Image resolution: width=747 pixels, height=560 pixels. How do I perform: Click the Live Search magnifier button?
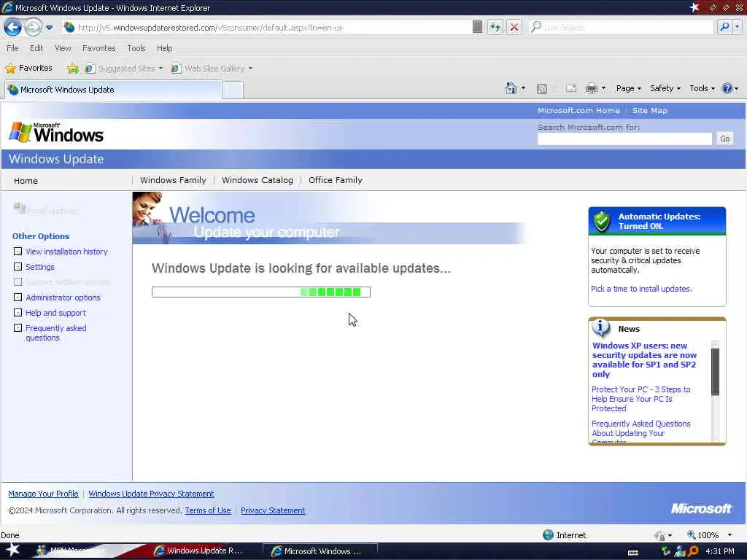pos(724,27)
